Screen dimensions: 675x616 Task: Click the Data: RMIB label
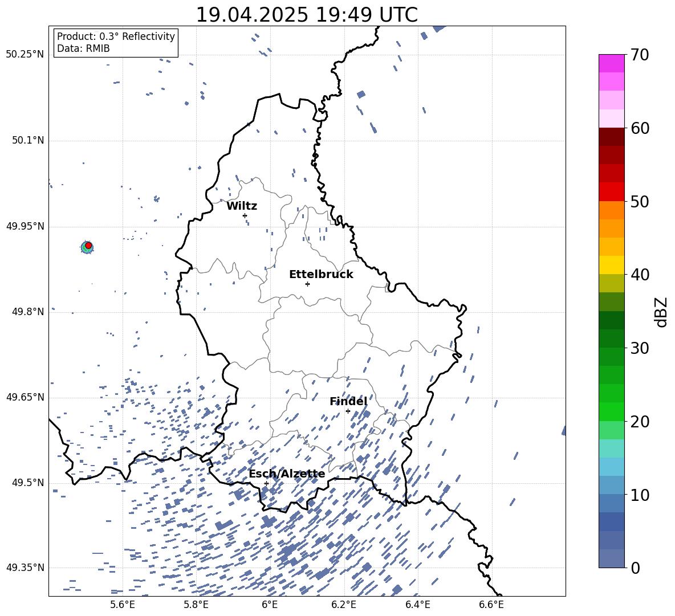(83, 48)
